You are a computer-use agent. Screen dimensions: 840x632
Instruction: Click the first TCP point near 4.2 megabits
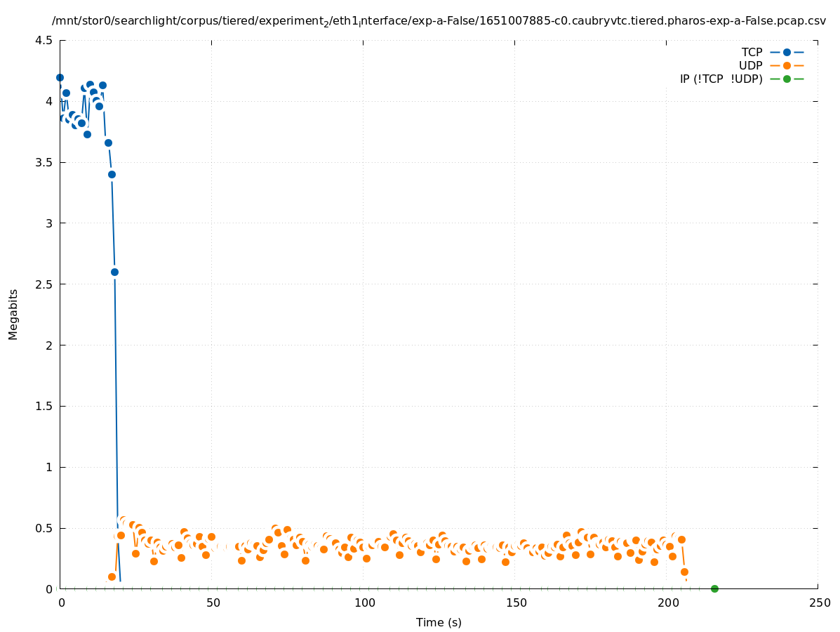[x=60, y=77]
